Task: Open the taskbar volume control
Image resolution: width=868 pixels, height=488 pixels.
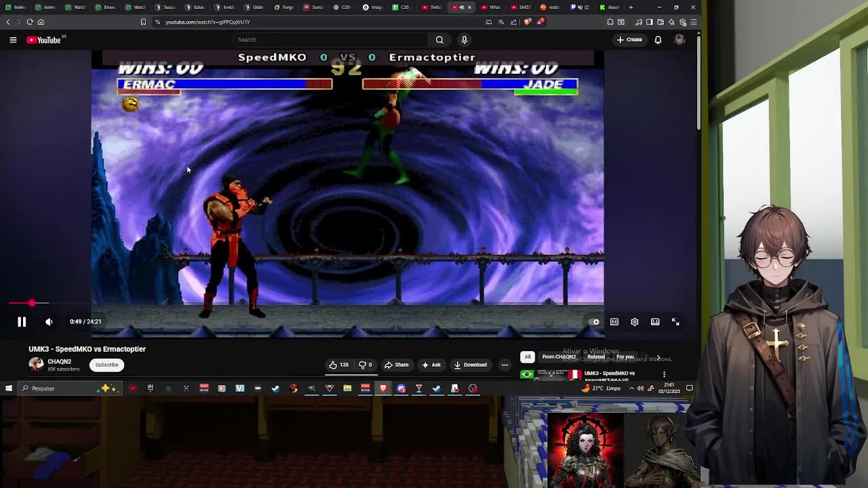Action: click(x=640, y=388)
